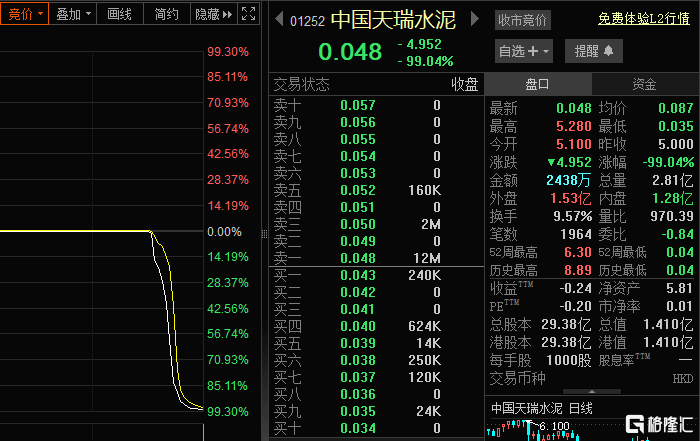Click the 量比 value 970.39
This screenshot has height=441, width=700.
pos(671,216)
